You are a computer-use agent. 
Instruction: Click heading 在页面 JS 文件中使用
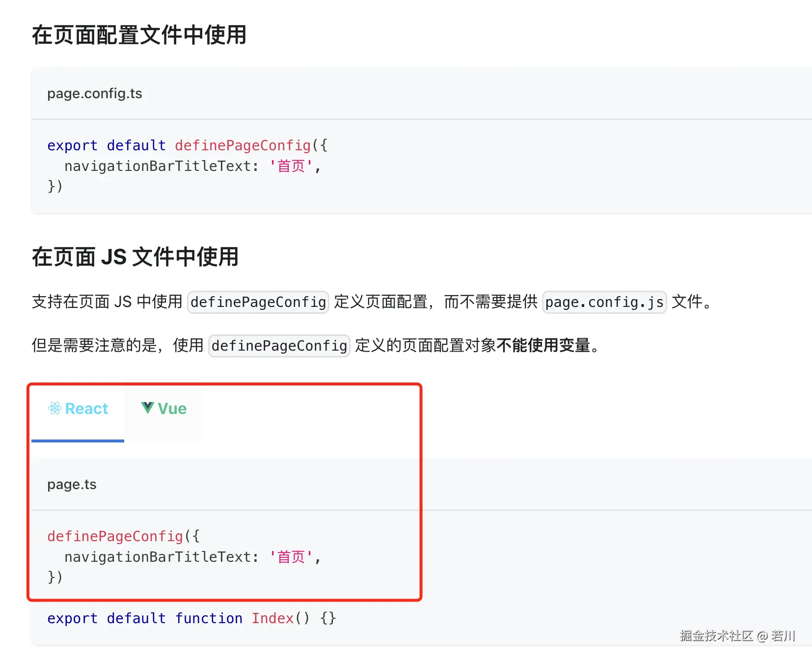click(135, 256)
